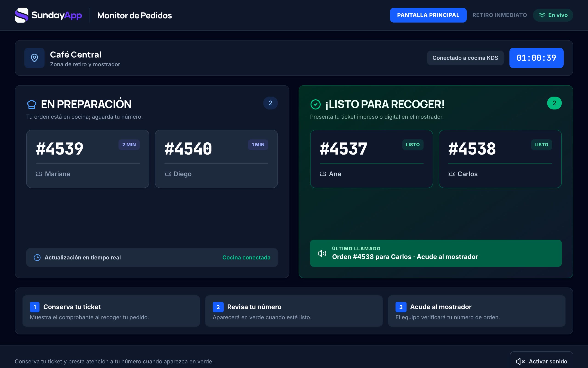Click the preparation count badge showing 2

coord(270,103)
